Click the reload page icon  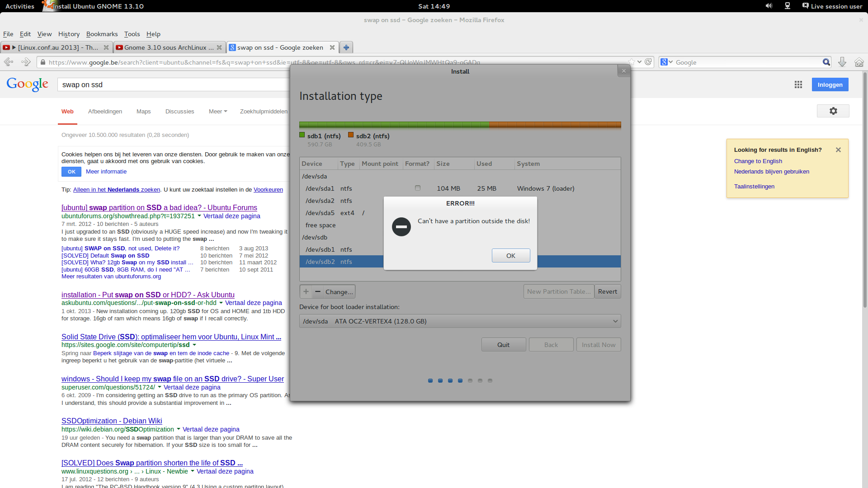(x=648, y=62)
